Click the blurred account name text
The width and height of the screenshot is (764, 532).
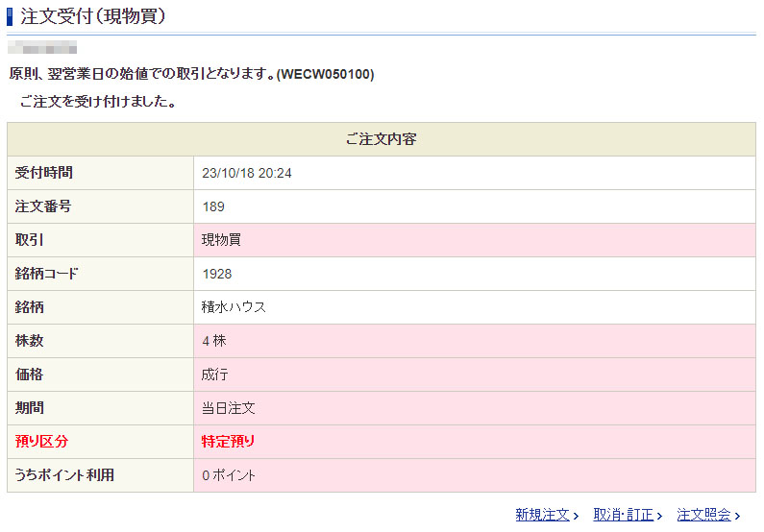[42, 46]
